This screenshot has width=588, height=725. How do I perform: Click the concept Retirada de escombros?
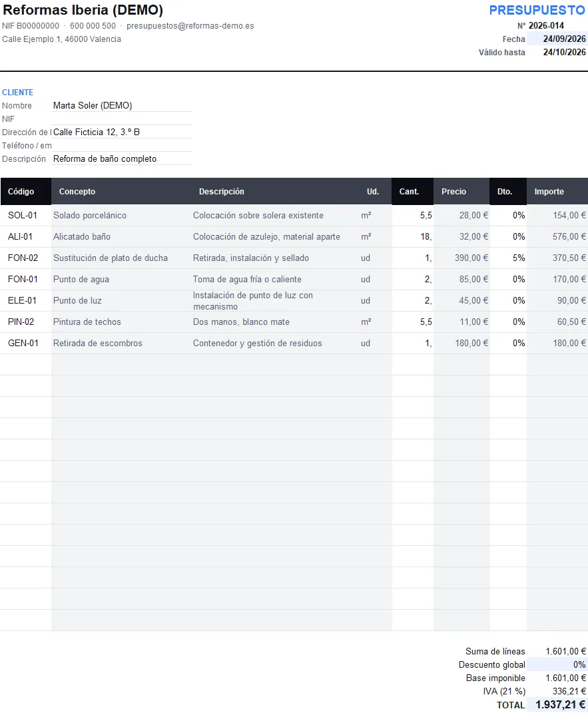pyautogui.click(x=98, y=343)
